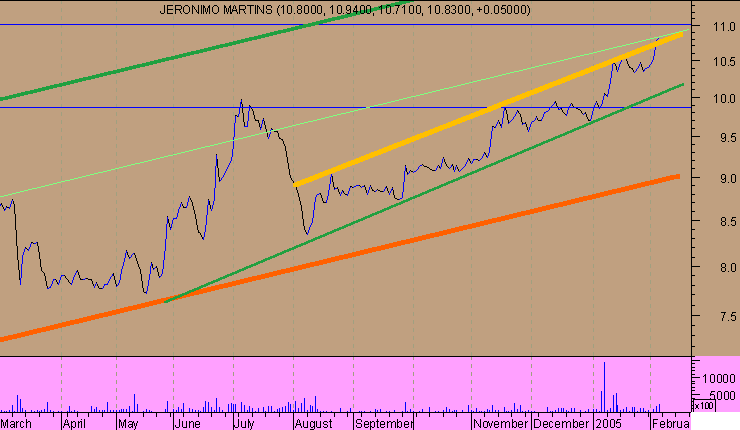
Task: Click the 8.5 price axis label
Action: [728, 221]
